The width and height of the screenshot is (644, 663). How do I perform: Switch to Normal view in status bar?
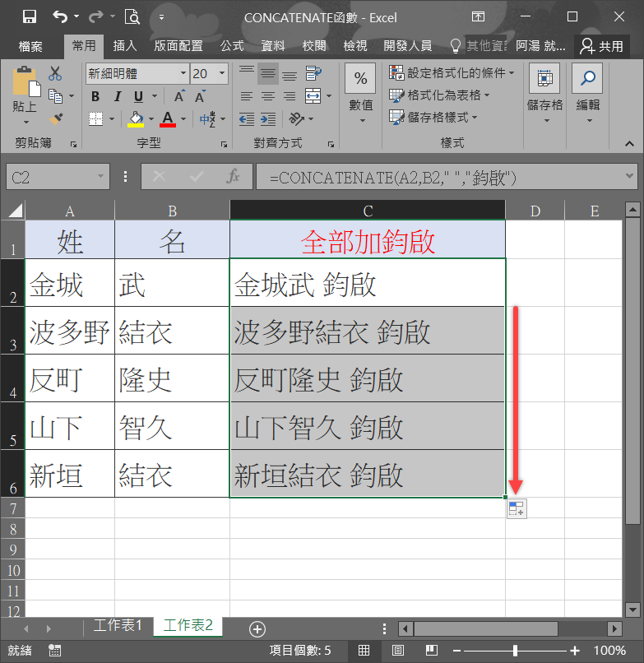[x=364, y=651]
